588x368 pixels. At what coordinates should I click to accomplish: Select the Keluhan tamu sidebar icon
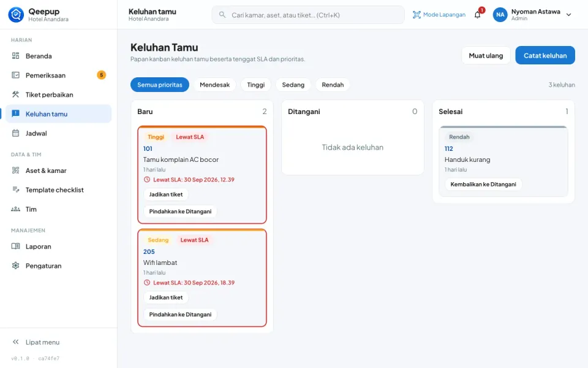[15, 114]
